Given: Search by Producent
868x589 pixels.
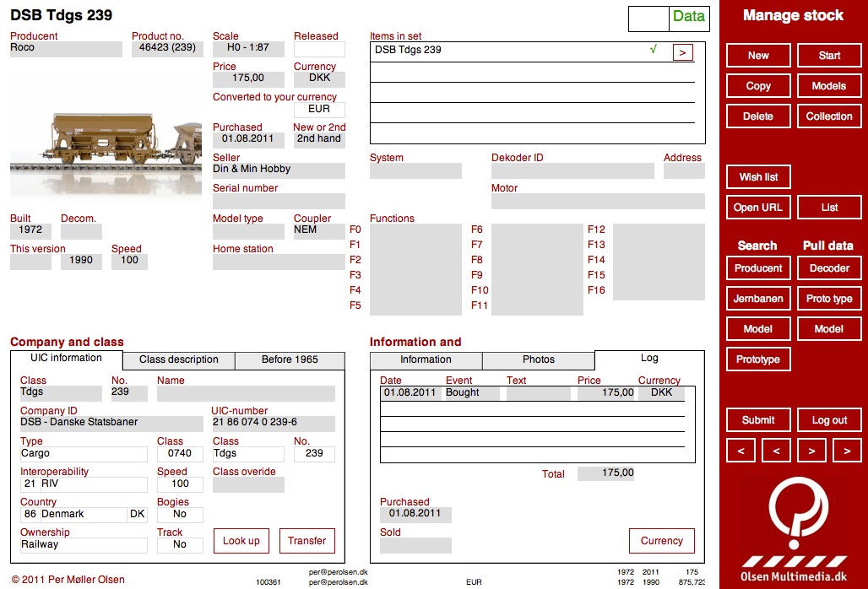Looking at the screenshot, I should pos(758,268).
